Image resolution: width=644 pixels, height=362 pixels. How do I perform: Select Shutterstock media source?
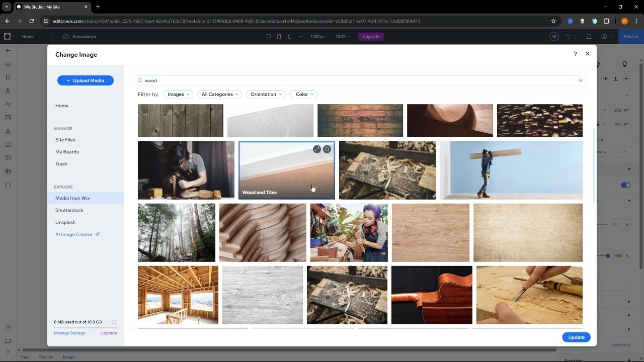click(x=69, y=210)
